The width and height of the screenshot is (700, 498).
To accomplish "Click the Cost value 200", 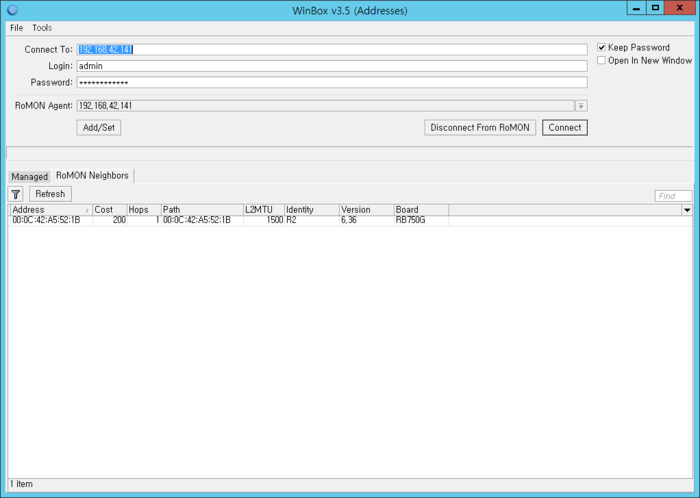I will 119,220.
